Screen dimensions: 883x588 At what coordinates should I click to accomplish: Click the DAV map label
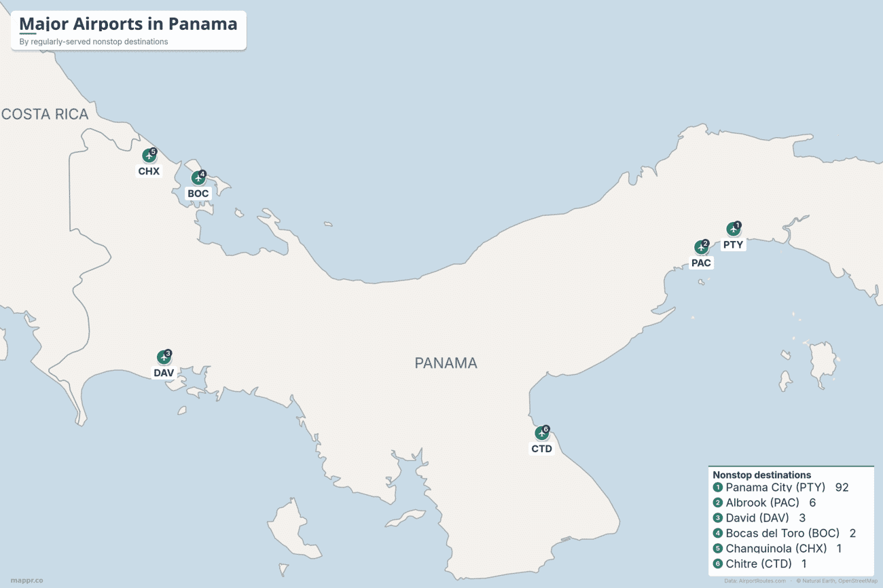click(164, 373)
